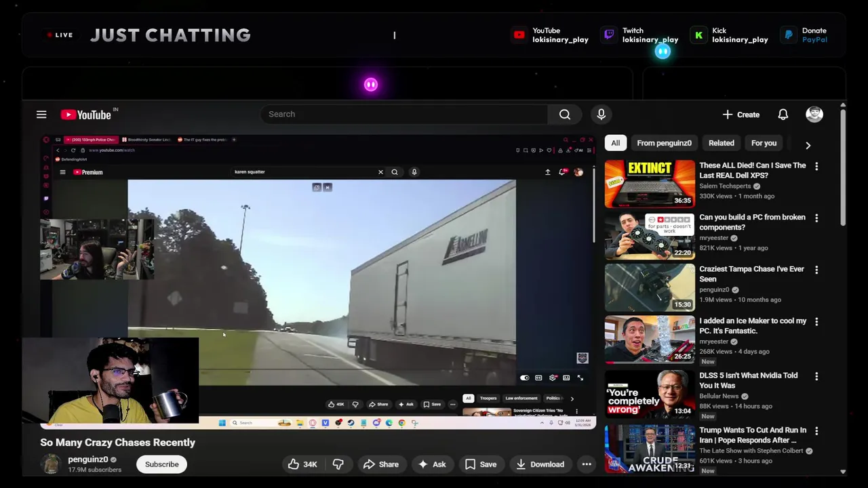
Task: Toggle autoplay switch in video player
Action: pos(524,378)
